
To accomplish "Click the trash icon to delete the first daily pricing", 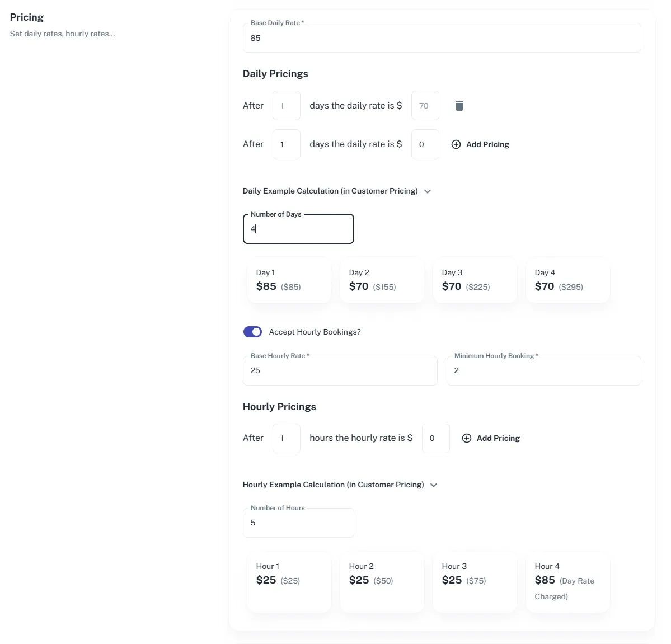I will pyautogui.click(x=459, y=106).
